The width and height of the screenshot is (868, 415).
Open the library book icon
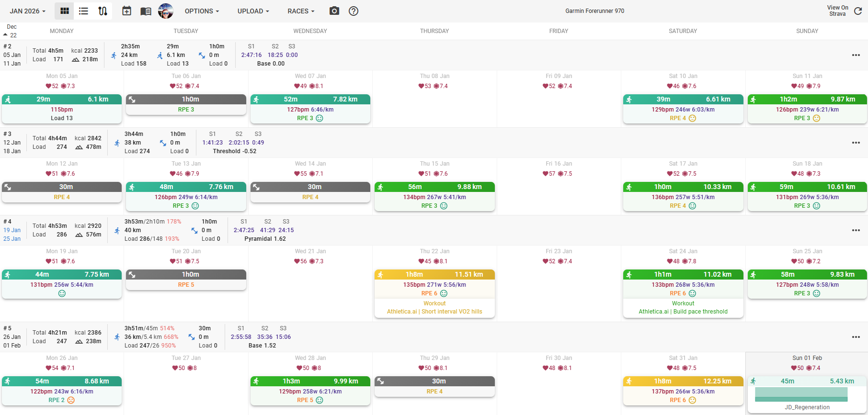146,11
